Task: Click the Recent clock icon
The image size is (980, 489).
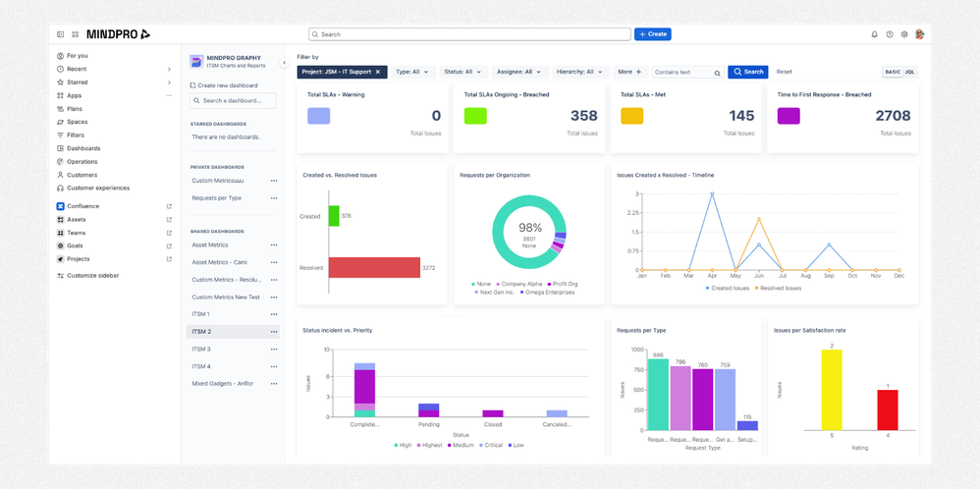Action: click(60, 69)
